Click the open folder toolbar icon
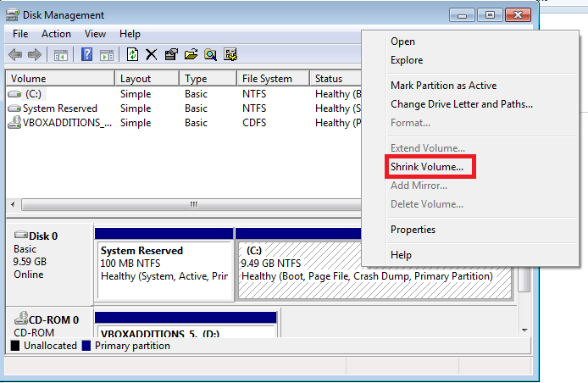 [x=191, y=55]
